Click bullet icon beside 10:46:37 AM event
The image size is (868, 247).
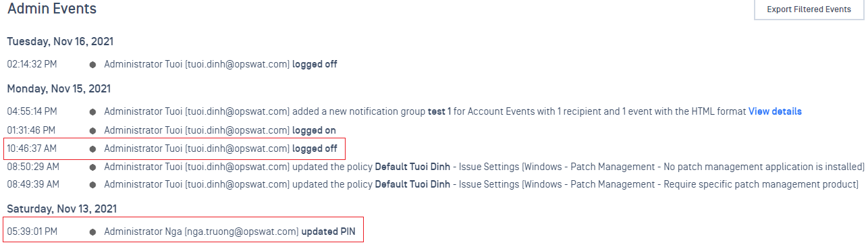pyautogui.click(x=92, y=148)
